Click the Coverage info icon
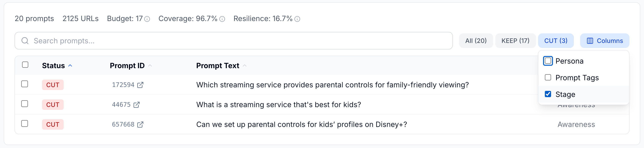The height and width of the screenshot is (148, 644). coord(222,19)
